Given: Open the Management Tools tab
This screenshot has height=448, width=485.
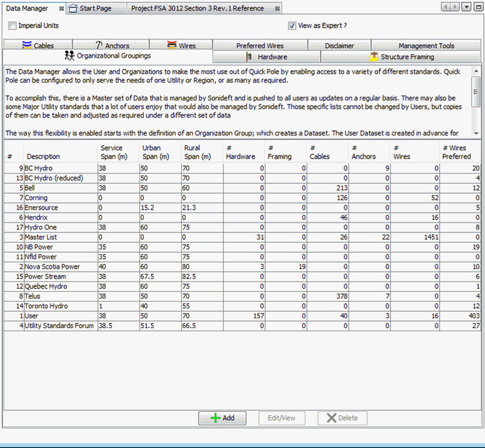Looking at the screenshot, I should click(x=426, y=45).
